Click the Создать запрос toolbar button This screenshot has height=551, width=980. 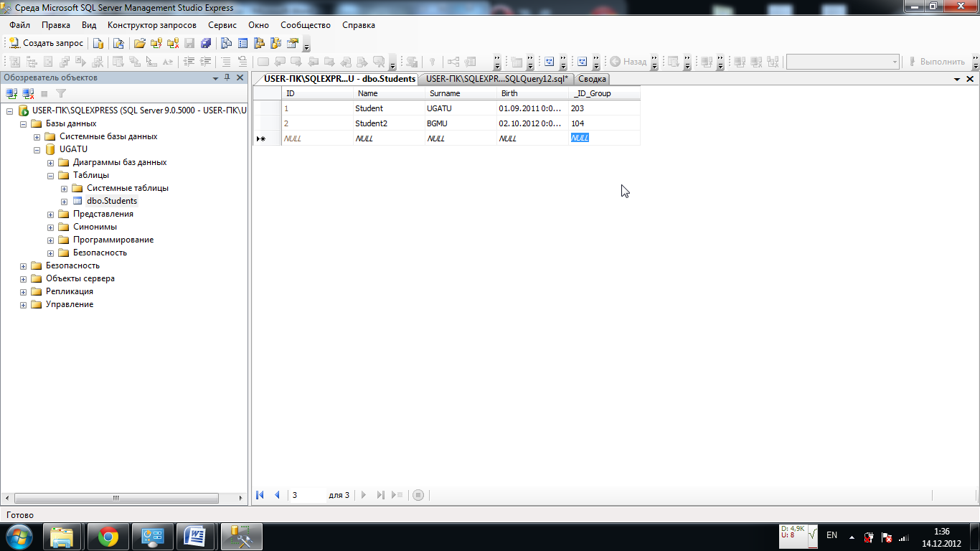pos(46,43)
